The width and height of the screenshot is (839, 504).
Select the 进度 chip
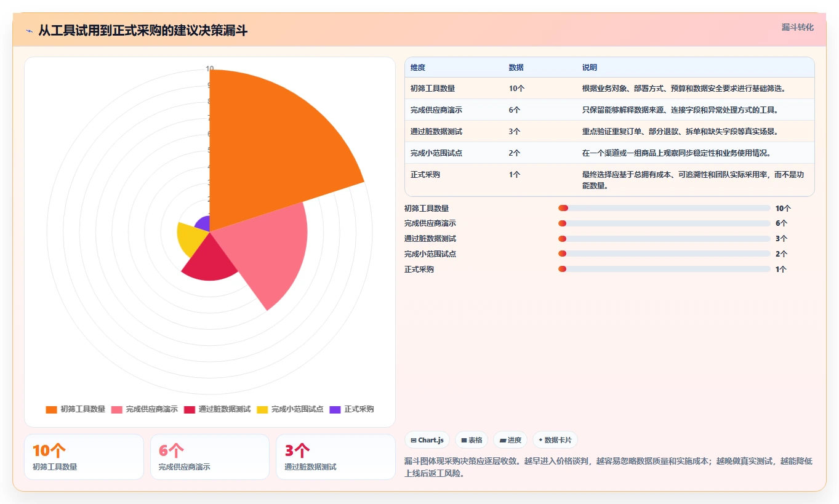510,440
